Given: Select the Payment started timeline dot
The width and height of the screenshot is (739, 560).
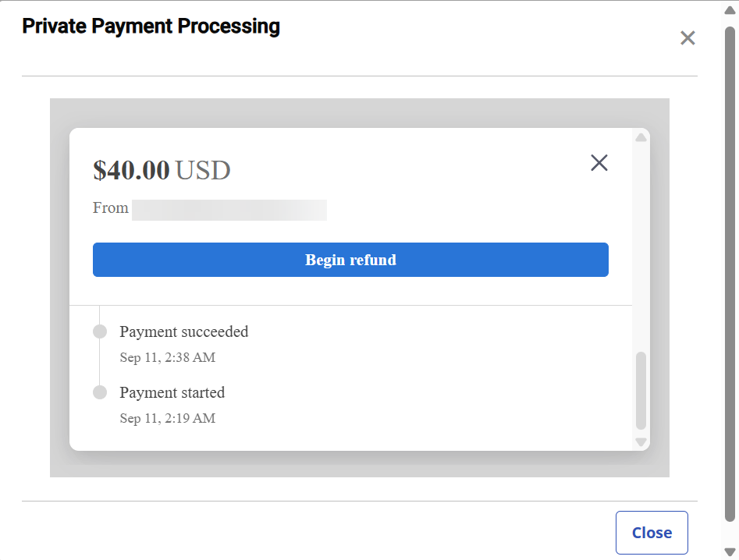Looking at the screenshot, I should point(100,392).
